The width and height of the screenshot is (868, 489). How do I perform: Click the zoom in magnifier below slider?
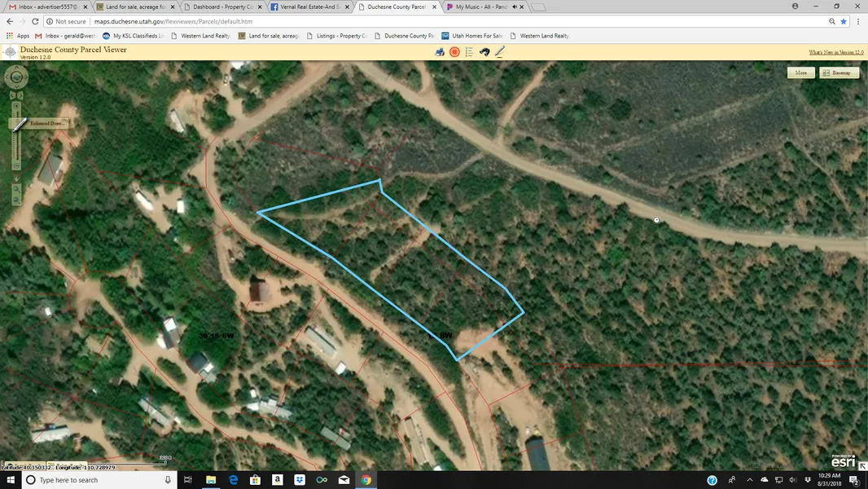(16, 190)
